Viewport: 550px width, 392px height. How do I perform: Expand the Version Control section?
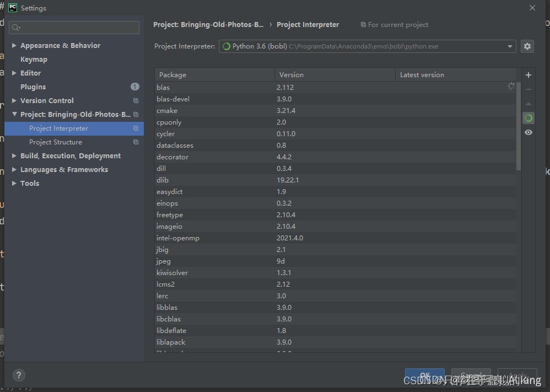(x=14, y=100)
